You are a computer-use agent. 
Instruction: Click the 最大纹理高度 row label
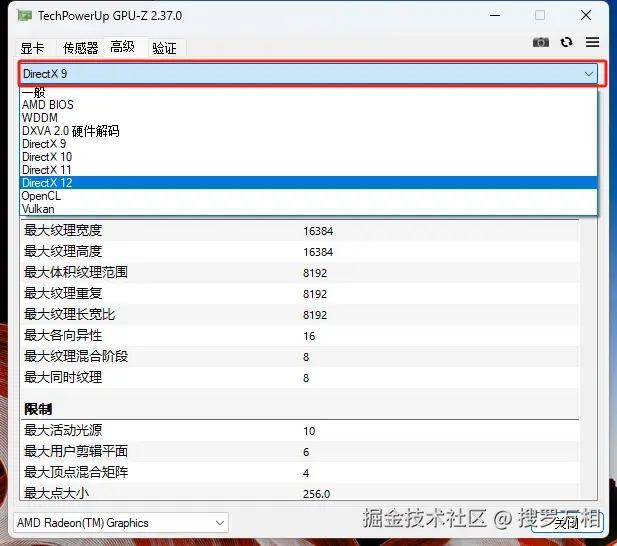[x=63, y=251]
